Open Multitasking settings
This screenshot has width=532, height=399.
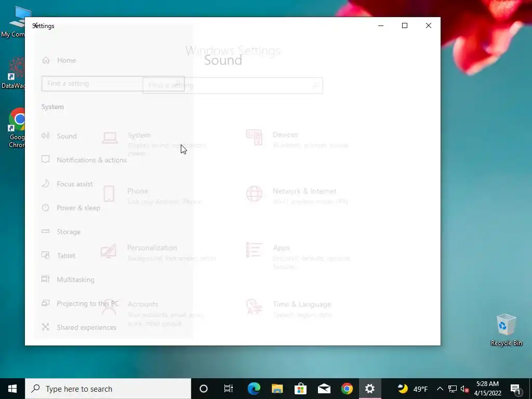tap(68, 280)
